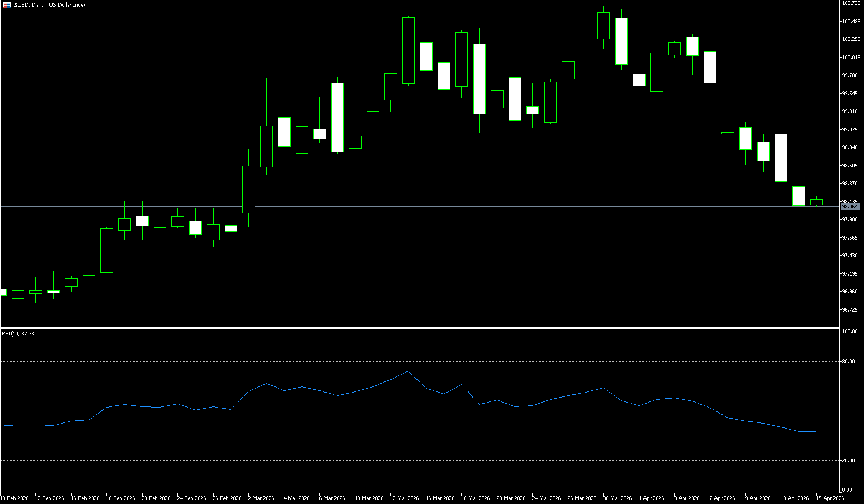Click the chart symbol icon beside $USD
The height and width of the screenshot is (504, 864).
pos(7,4)
